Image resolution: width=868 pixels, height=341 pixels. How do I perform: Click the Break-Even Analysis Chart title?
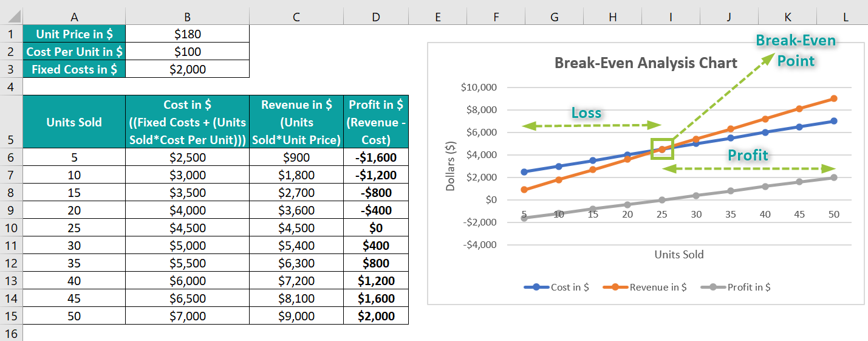pos(646,63)
